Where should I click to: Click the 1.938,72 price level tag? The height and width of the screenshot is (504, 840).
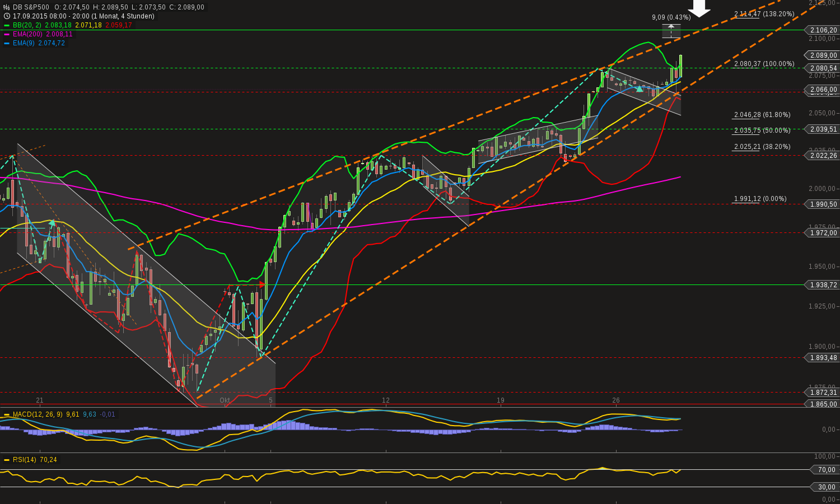(823, 285)
